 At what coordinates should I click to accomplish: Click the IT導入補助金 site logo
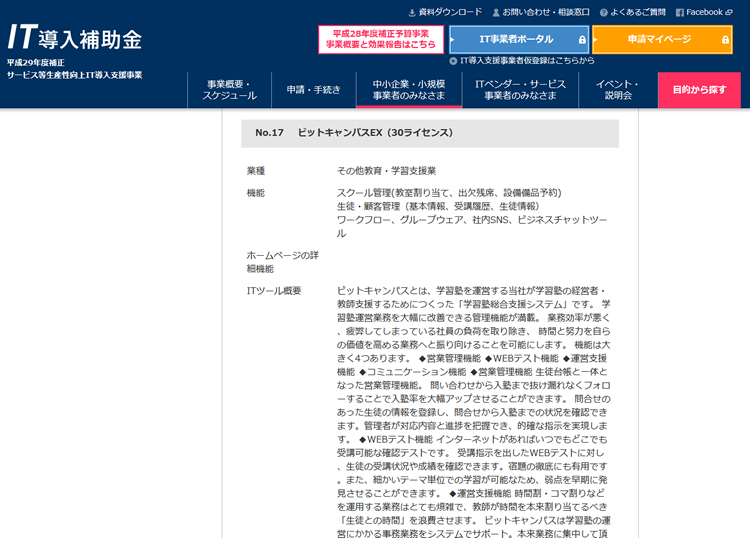75,37
